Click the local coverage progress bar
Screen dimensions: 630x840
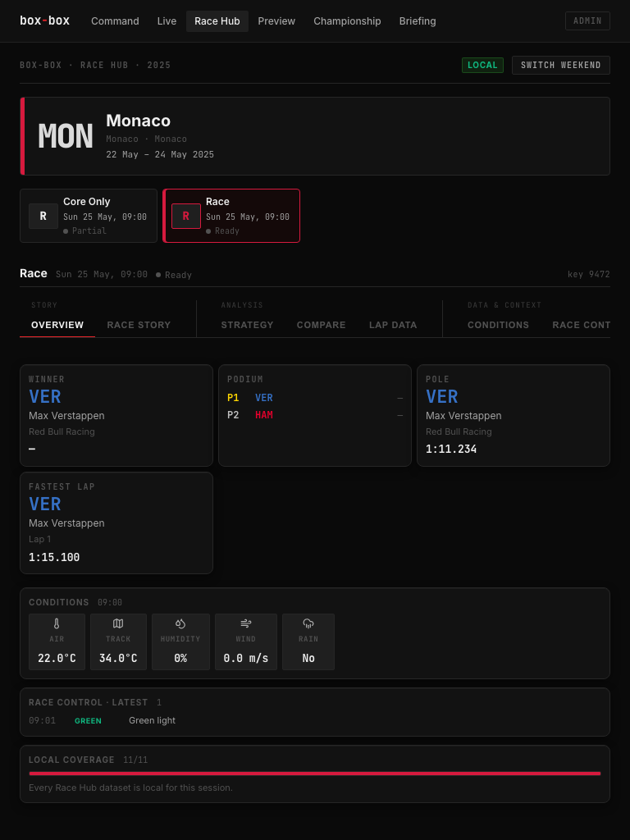[315, 774]
